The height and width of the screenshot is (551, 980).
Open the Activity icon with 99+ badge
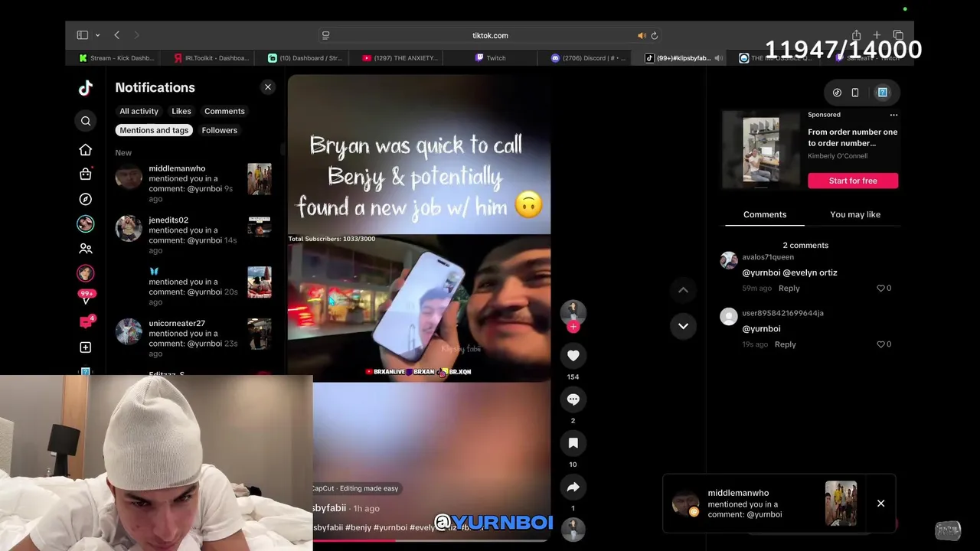click(86, 298)
